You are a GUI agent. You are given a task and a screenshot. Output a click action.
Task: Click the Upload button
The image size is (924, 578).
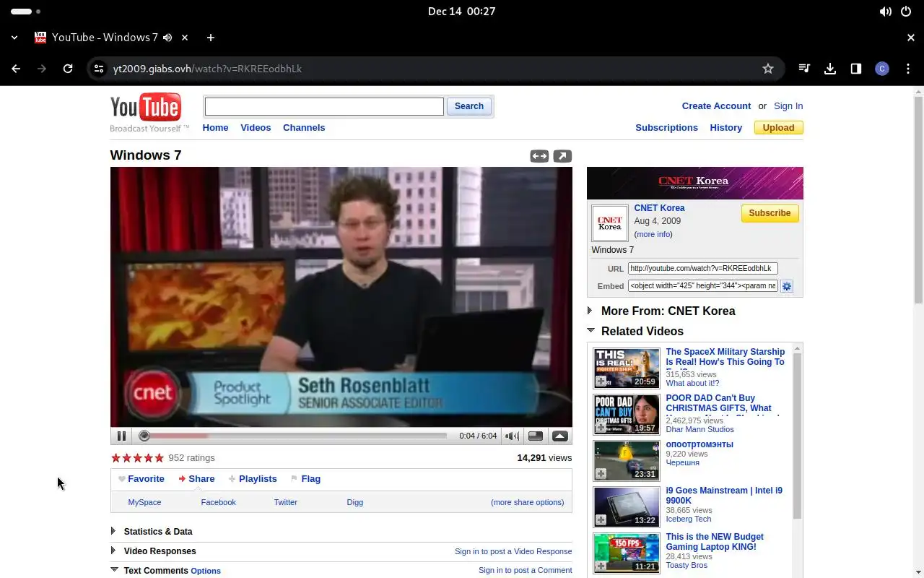[x=778, y=127]
